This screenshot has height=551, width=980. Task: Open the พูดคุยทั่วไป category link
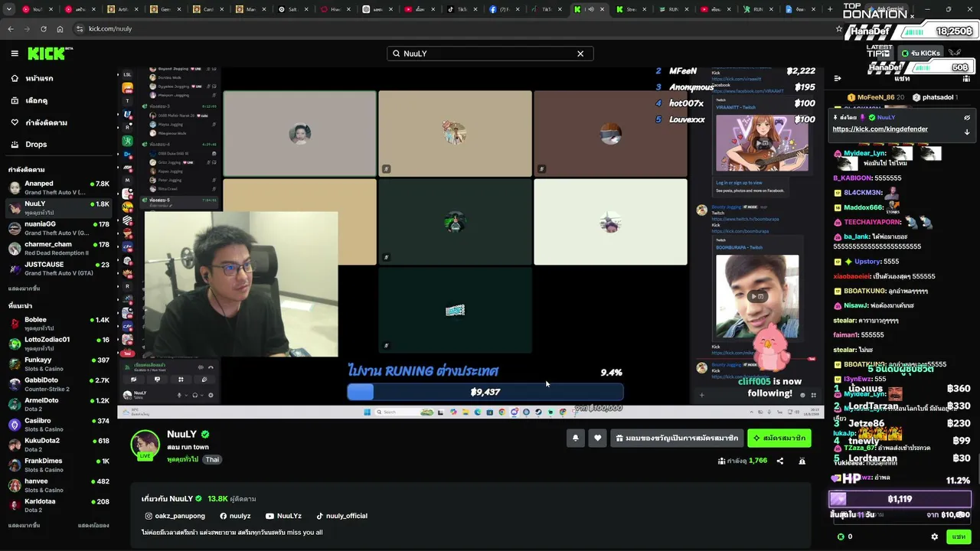[x=182, y=459]
